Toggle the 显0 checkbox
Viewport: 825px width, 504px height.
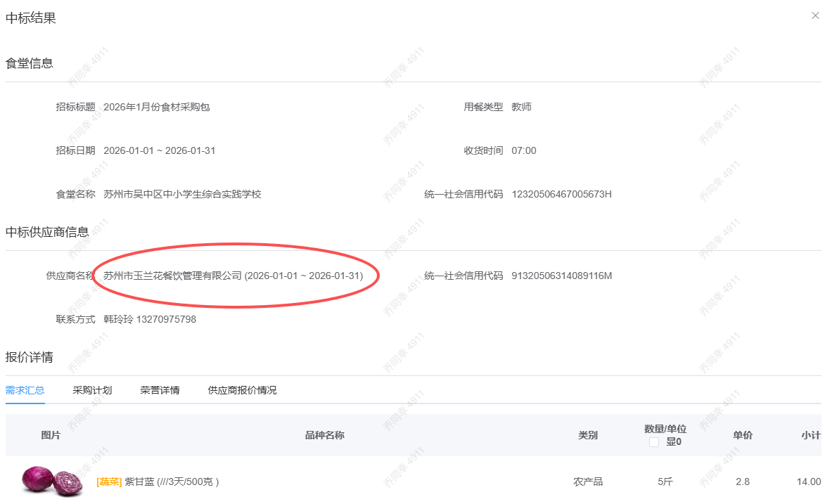click(654, 442)
